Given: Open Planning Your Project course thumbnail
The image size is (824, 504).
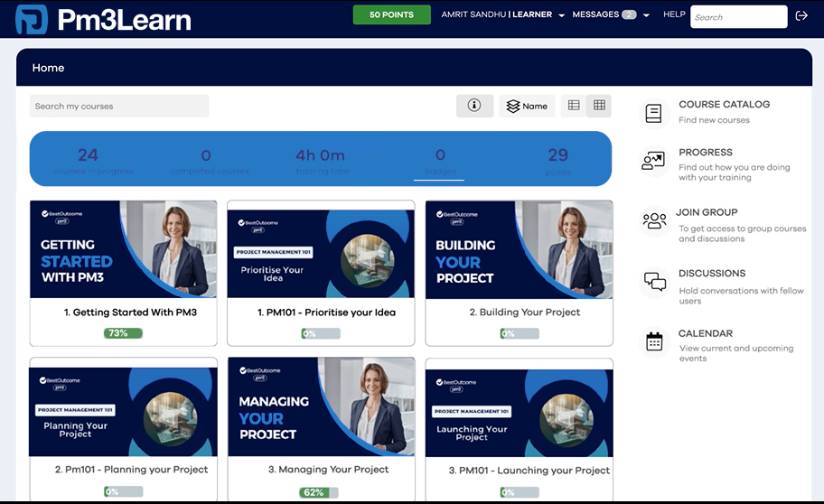Looking at the screenshot, I should (x=123, y=412).
